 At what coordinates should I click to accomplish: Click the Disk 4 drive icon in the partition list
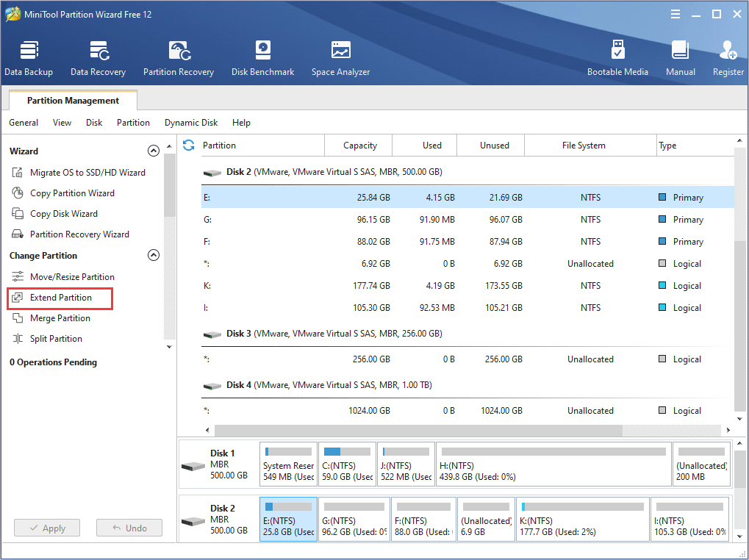pyautogui.click(x=212, y=385)
